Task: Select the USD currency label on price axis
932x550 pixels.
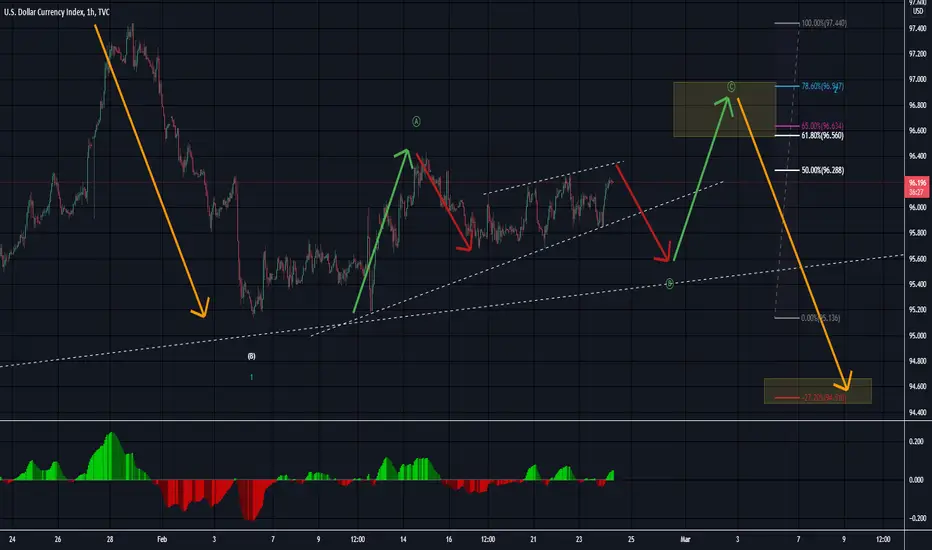Action: coord(918,11)
